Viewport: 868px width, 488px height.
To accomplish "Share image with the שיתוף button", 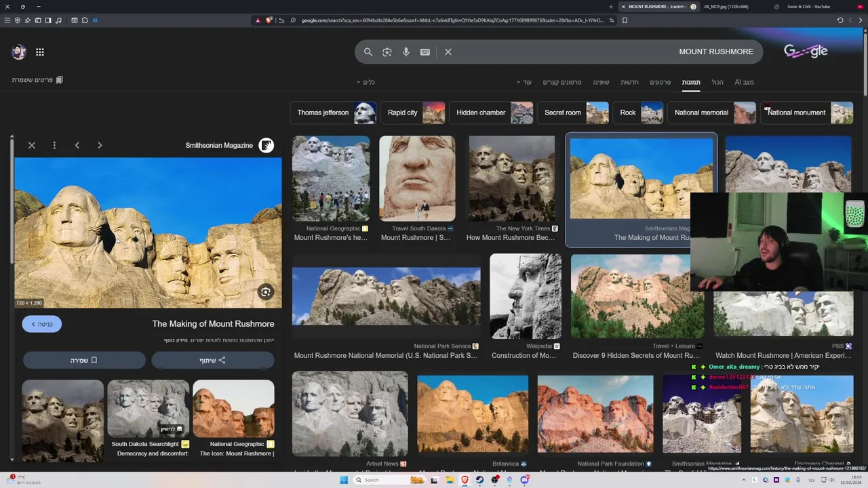I will tap(212, 360).
